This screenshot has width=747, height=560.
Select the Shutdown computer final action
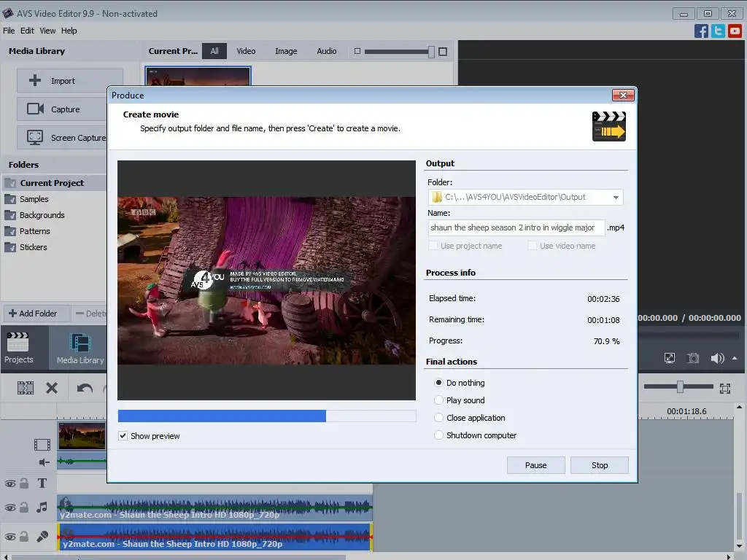[438, 435]
